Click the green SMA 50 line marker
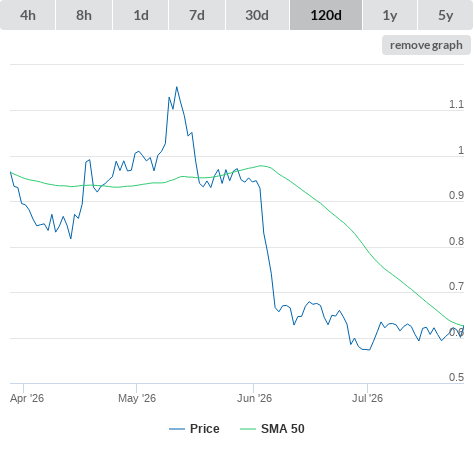Image resolution: width=474 pixels, height=455 pixels. click(248, 429)
